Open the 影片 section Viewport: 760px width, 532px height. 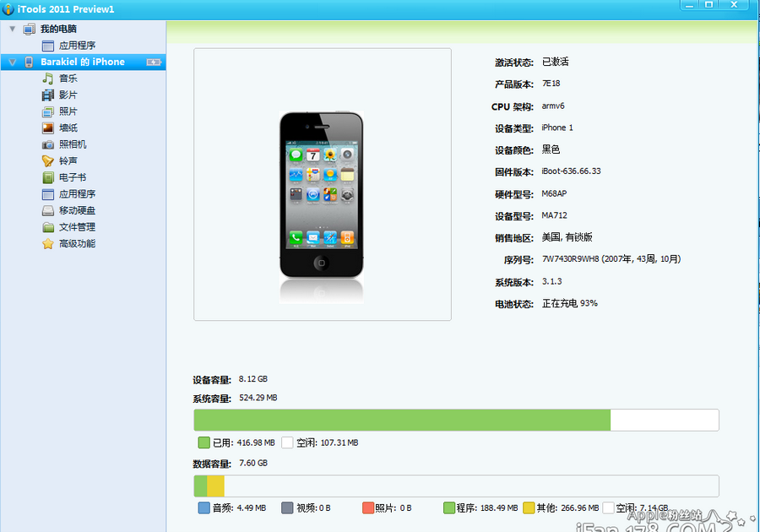(x=68, y=95)
